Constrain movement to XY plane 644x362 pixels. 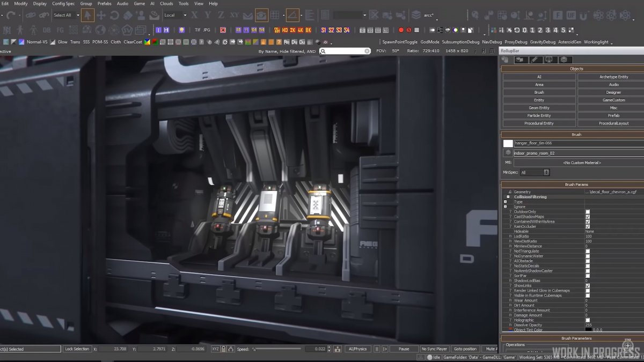pos(235,15)
